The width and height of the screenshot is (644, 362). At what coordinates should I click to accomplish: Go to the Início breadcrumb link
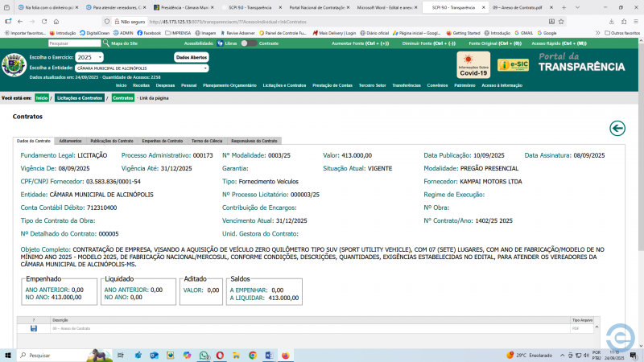pos(41,97)
